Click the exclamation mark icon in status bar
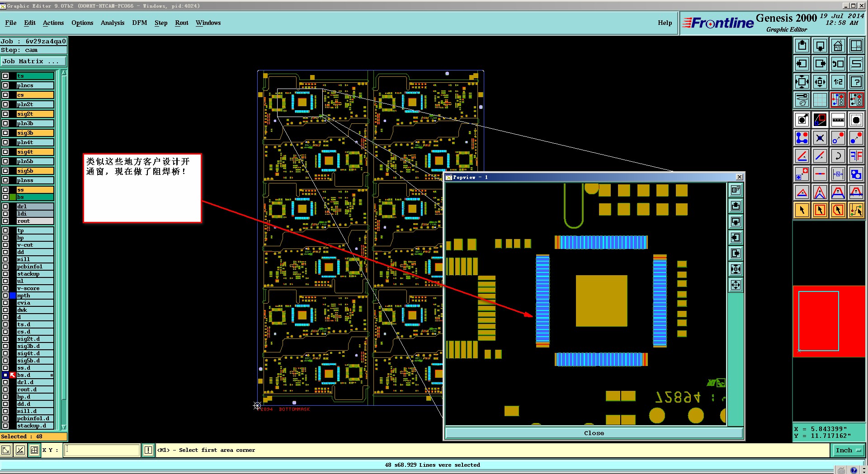This screenshot has height=474, width=868. (148, 450)
